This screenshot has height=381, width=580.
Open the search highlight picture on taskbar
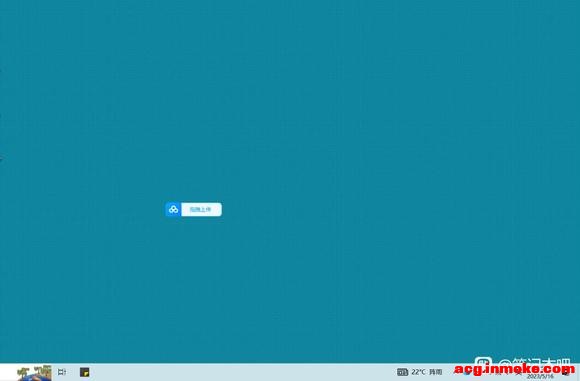(x=34, y=372)
